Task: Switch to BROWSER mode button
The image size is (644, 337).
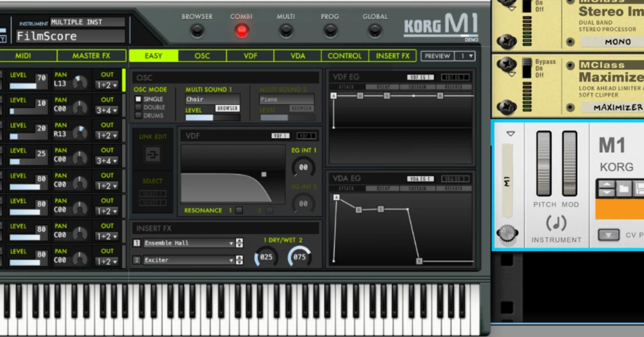Action: click(x=197, y=31)
